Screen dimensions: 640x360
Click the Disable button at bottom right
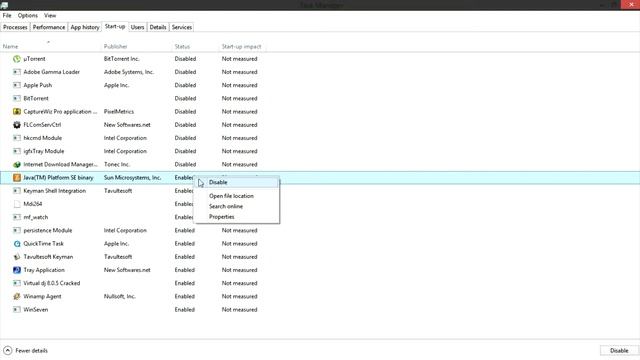click(619, 350)
